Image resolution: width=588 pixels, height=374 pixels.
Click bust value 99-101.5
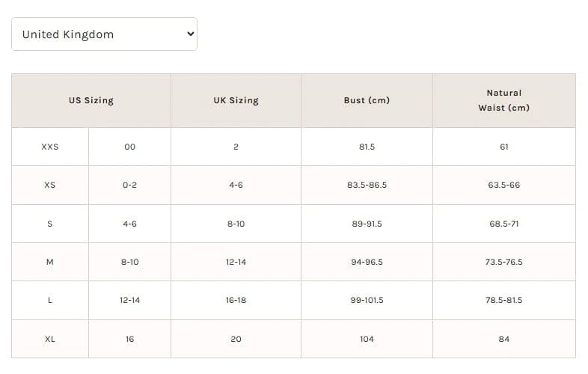[x=367, y=300]
